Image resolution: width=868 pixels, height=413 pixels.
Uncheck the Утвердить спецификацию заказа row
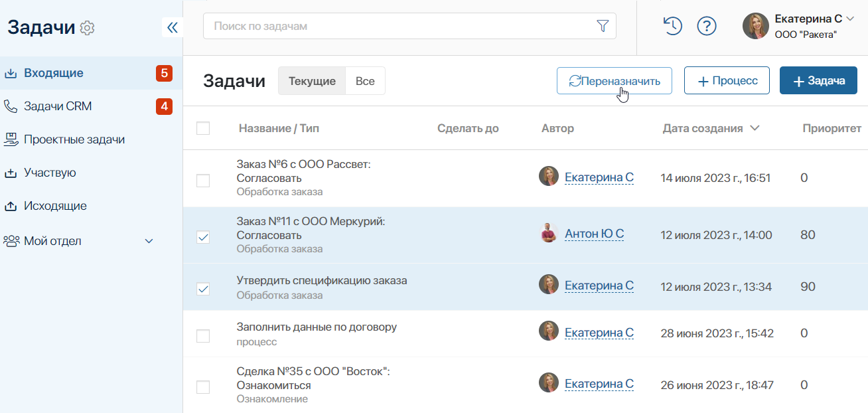pyautogui.click(x=203, y=289)
